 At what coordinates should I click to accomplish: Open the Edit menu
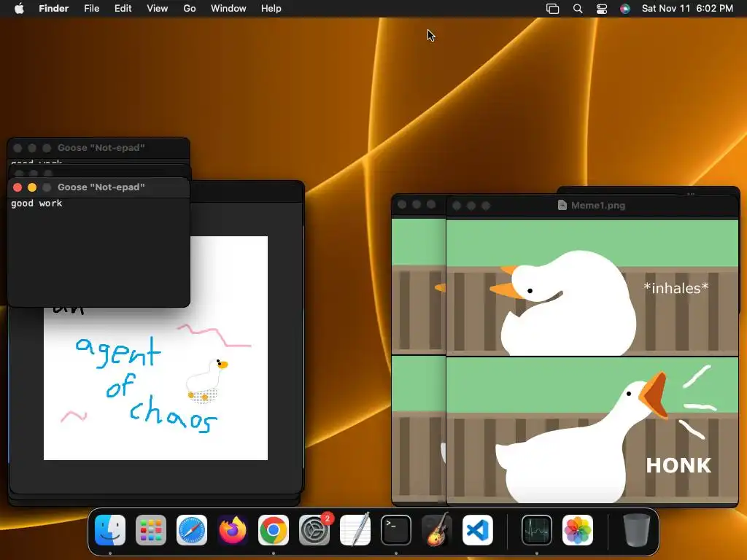123,9
